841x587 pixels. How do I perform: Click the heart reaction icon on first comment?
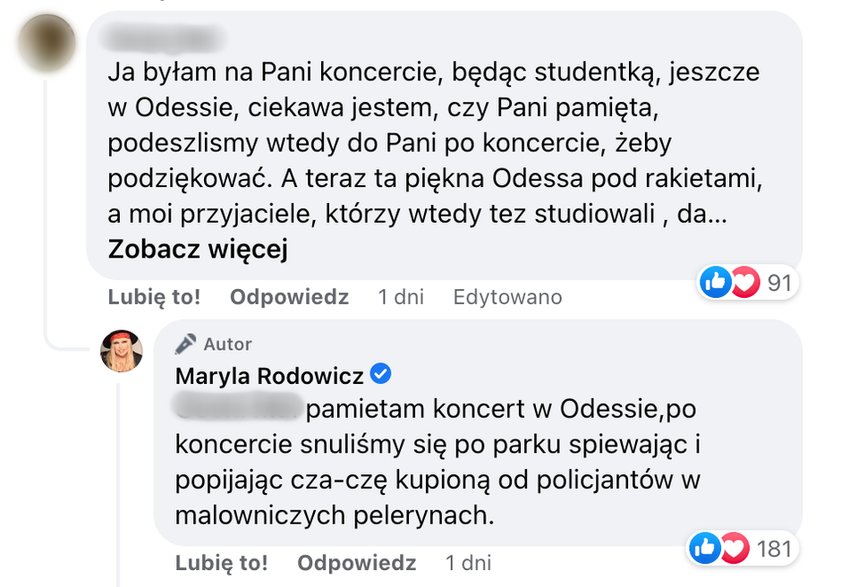pos(744,283)
